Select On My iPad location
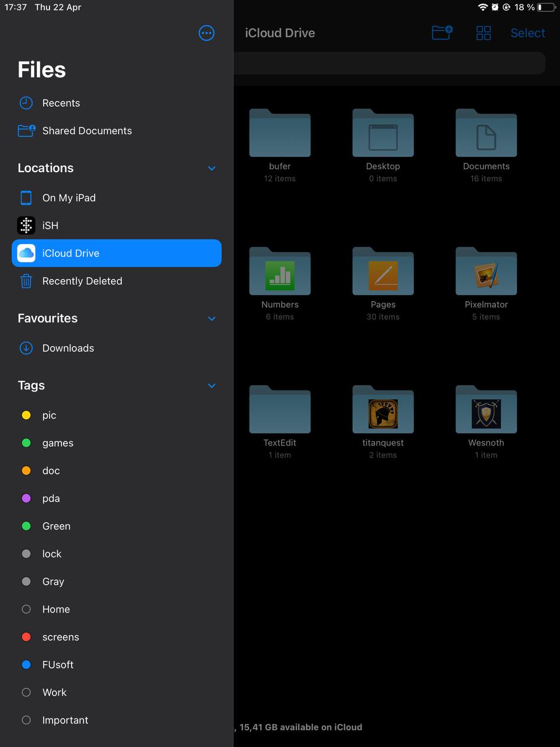 117,198
